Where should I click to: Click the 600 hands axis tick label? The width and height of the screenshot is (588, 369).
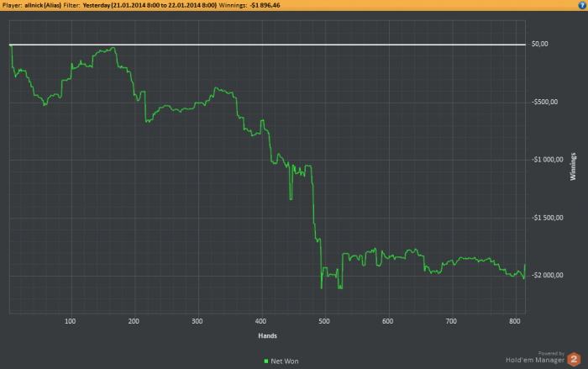point(388,321)
